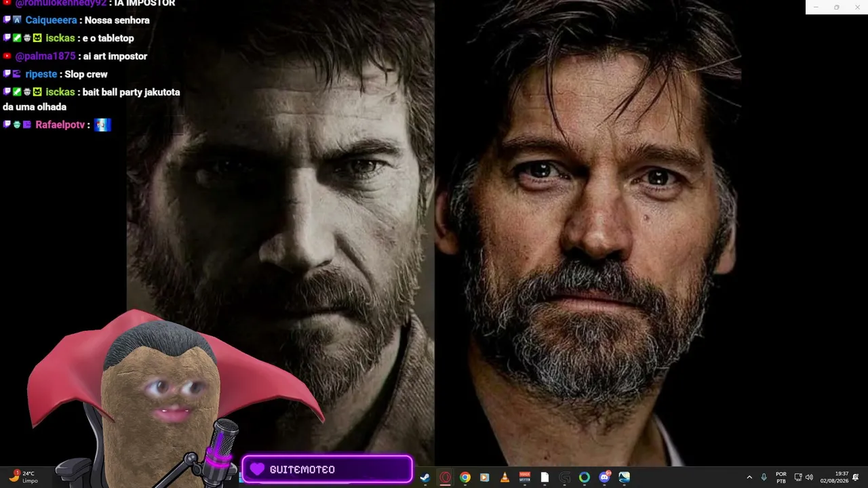Click the microphone tray icon
Viewport: 868px width, 488px height.
[764, 478]
